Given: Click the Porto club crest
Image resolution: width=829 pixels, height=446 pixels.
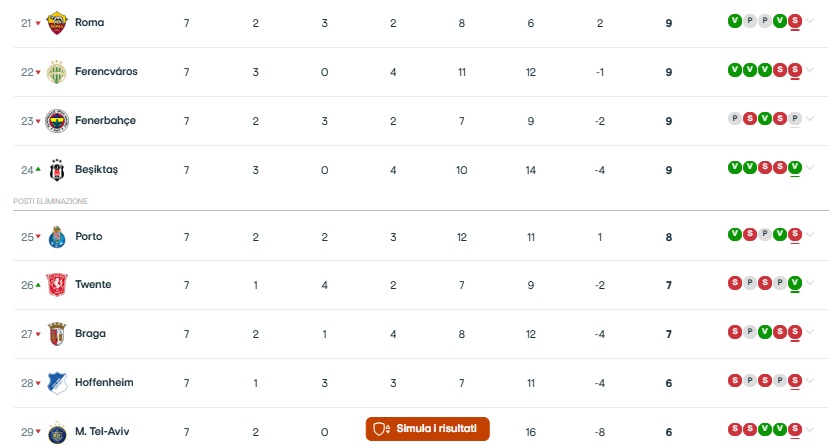Looking at the screenshot, I should pos(57,237).
